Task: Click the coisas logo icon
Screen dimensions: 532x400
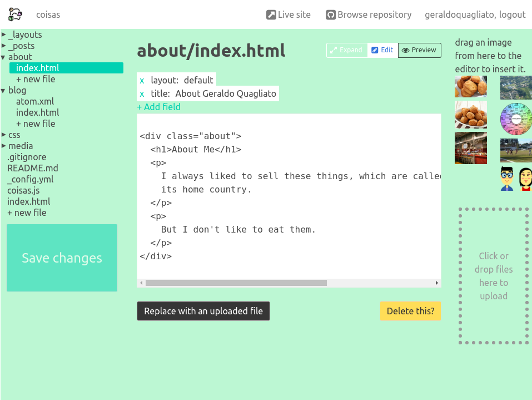Action: point(15,14)
